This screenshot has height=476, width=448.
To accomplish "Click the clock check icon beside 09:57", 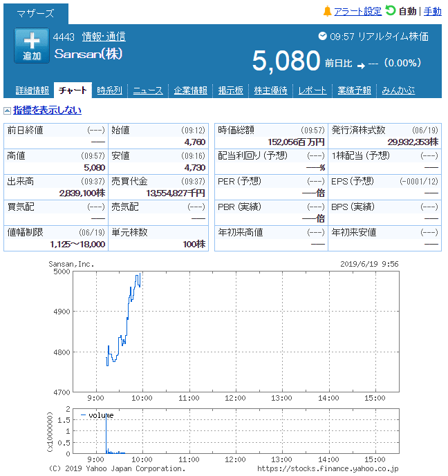I will 322,36.
